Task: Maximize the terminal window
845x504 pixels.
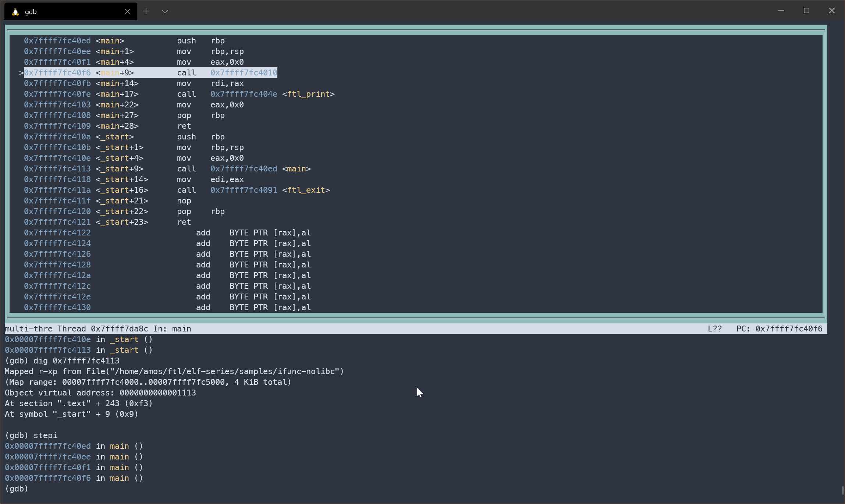Action: click(x=806, y=11)
